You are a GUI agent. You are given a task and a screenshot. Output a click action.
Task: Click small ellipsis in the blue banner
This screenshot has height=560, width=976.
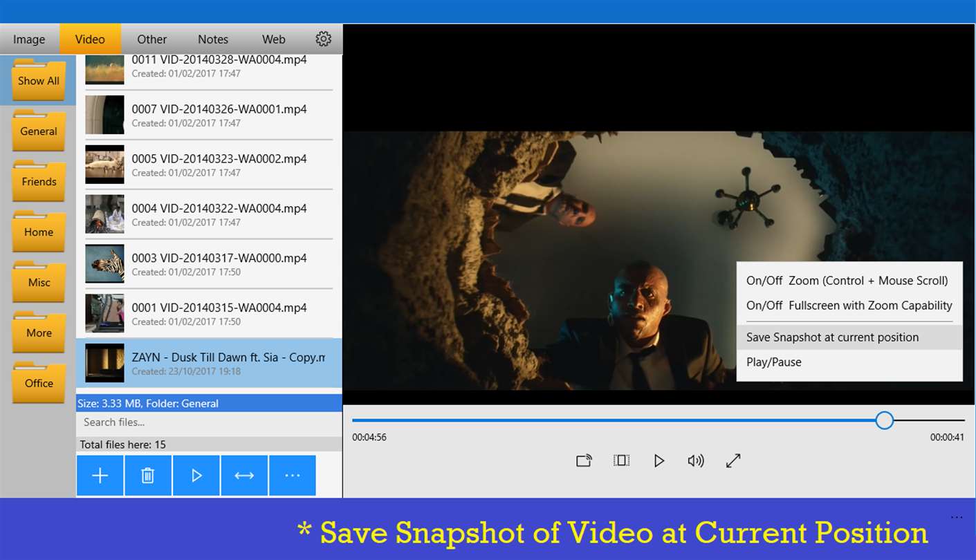[957, 518]
